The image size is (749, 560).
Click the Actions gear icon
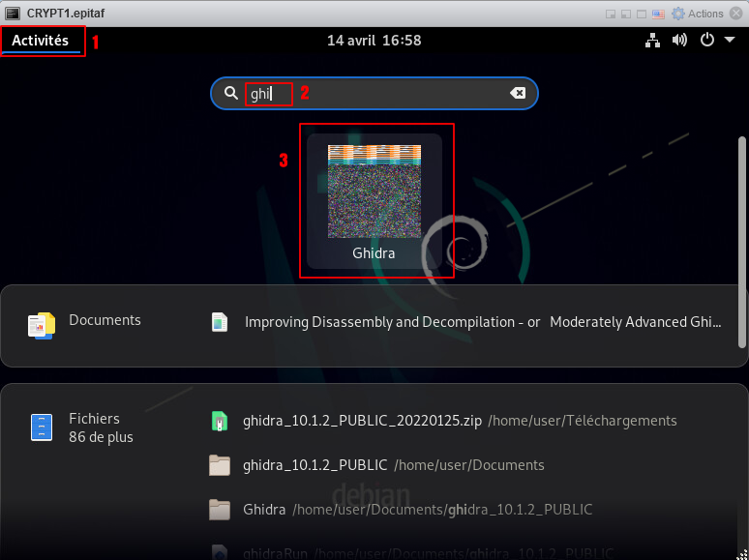pyautogui.click(x=678, y=14)
